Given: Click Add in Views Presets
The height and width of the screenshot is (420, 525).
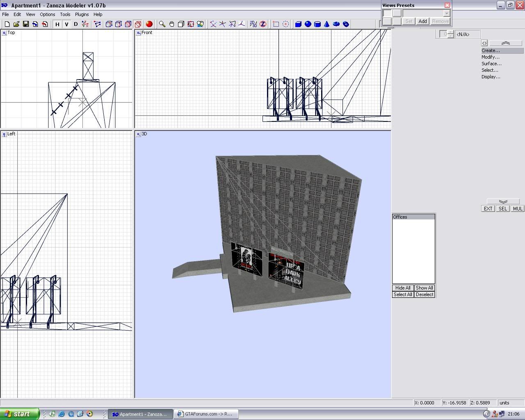Looking at the screenshot, I should [x=422, y=21].
